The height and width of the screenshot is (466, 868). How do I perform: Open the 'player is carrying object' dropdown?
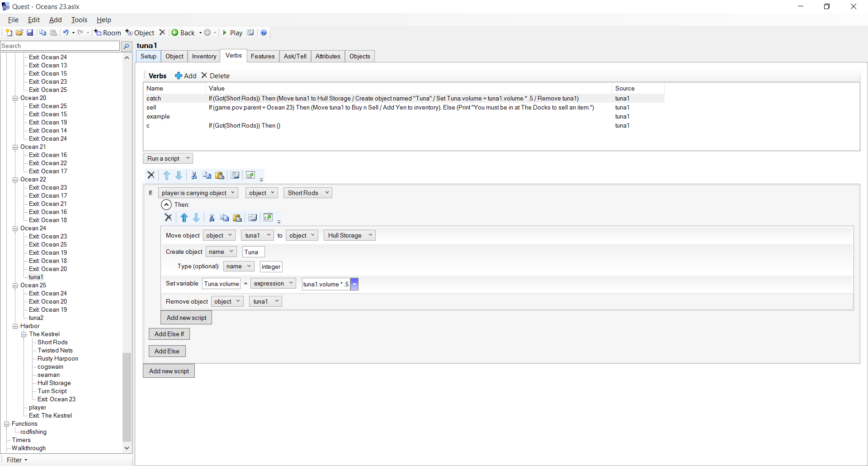(198, 193)
